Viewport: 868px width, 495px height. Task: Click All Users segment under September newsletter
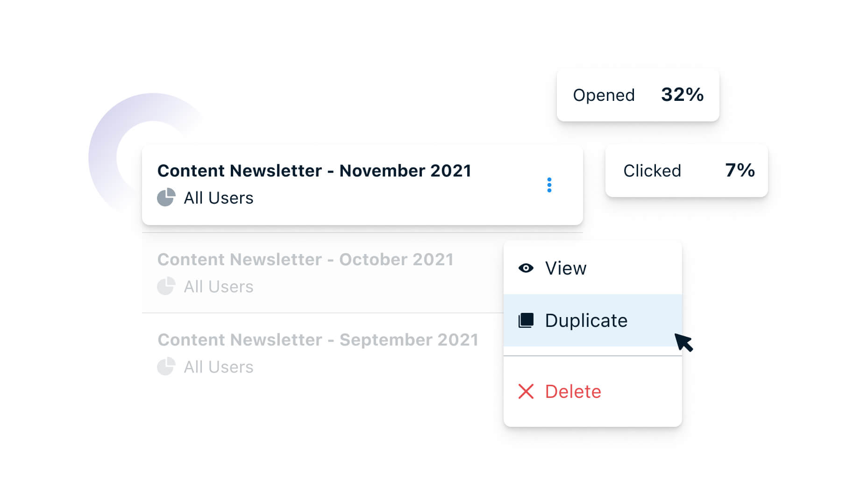[x=219, y=367]
